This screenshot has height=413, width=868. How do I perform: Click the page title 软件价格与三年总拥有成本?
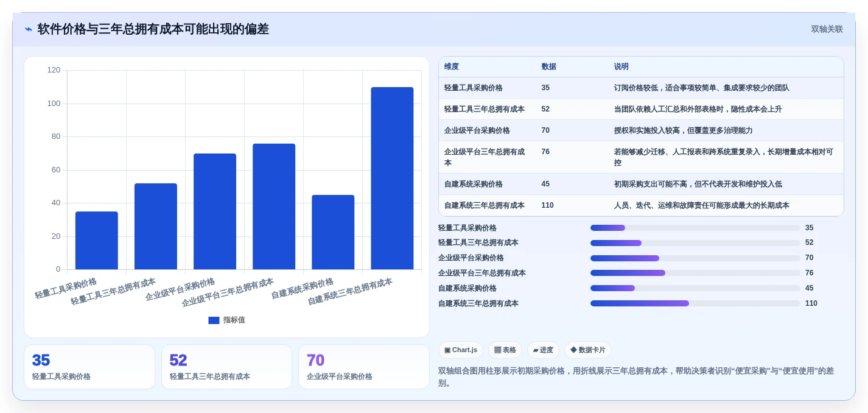pyautogui.click(x=153, y=29)
